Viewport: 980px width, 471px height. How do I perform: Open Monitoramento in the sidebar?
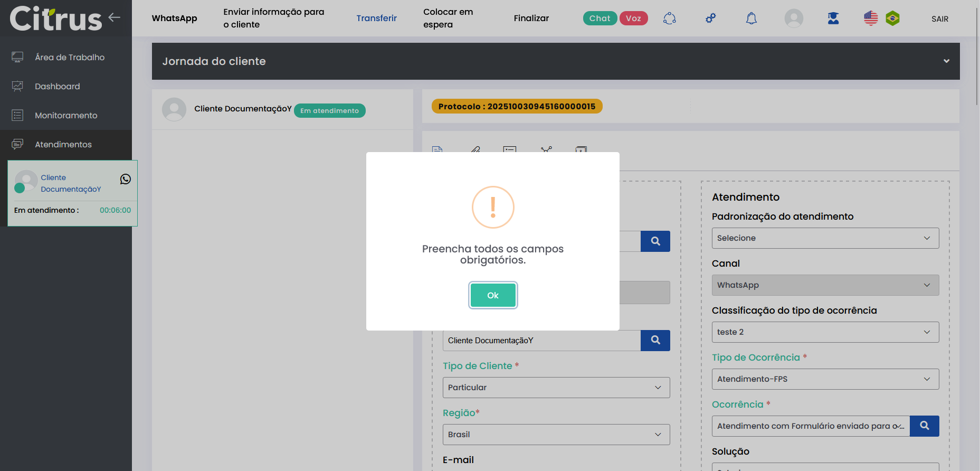coord(66,115)
